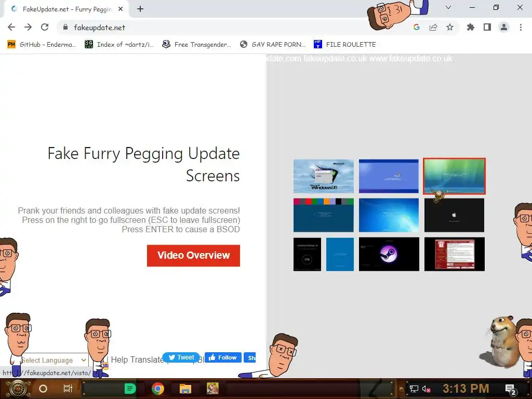Open the Cortana circle on taskbar
Viewport: 532px width, 399px height.
point(43,389)
